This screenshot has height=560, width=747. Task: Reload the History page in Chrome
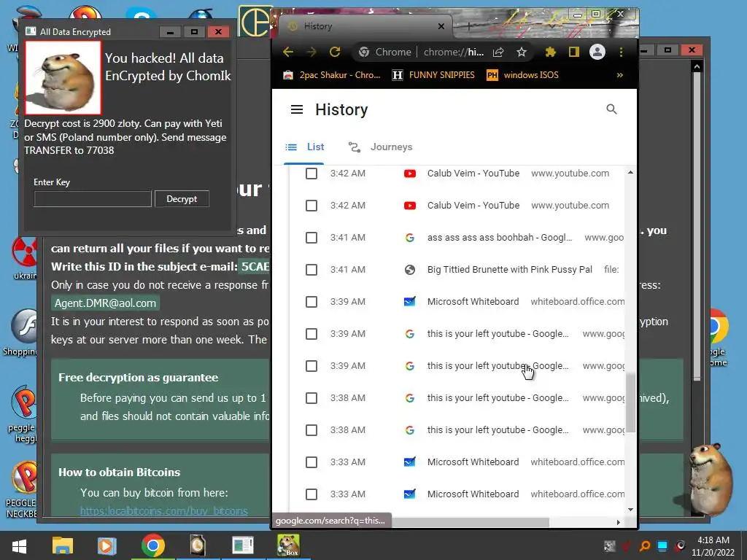click(335, 52)
